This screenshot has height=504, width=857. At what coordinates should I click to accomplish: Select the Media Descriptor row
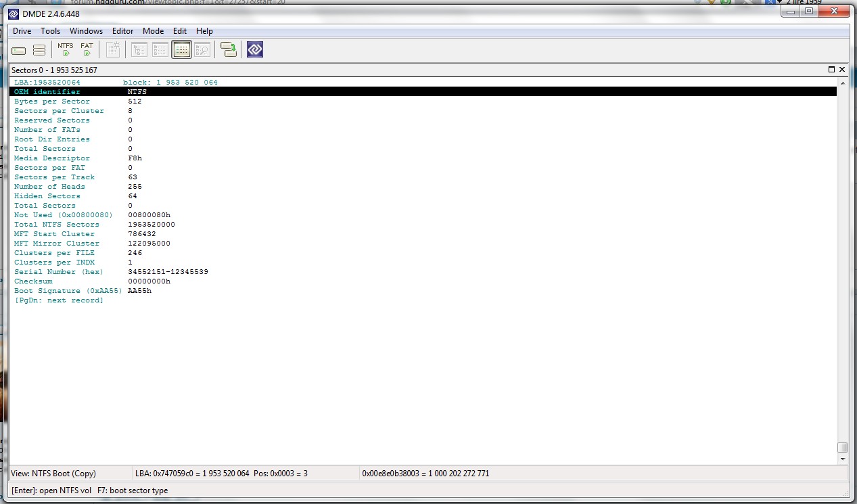click(423, 158)
